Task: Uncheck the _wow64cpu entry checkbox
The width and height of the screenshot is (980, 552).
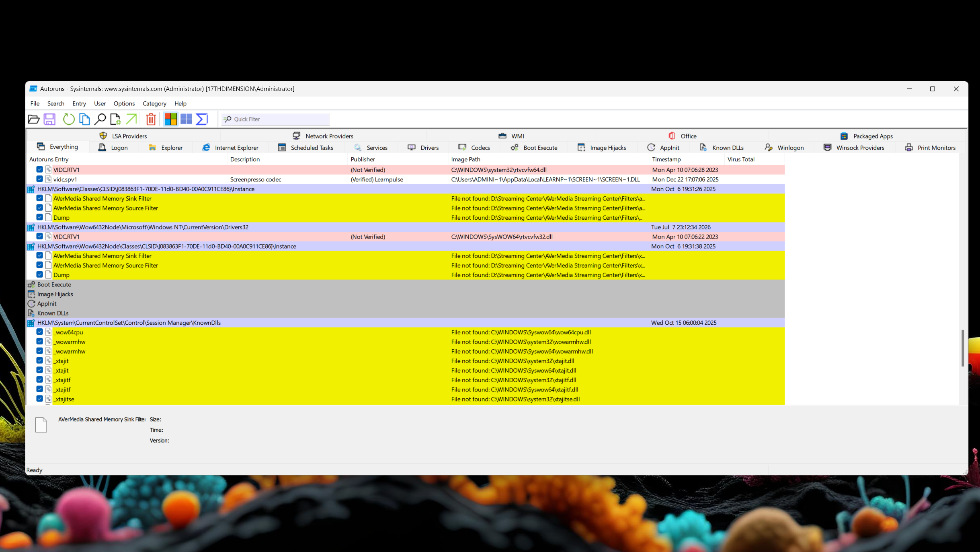Action: pyautogui.click(x=39, y=332)
